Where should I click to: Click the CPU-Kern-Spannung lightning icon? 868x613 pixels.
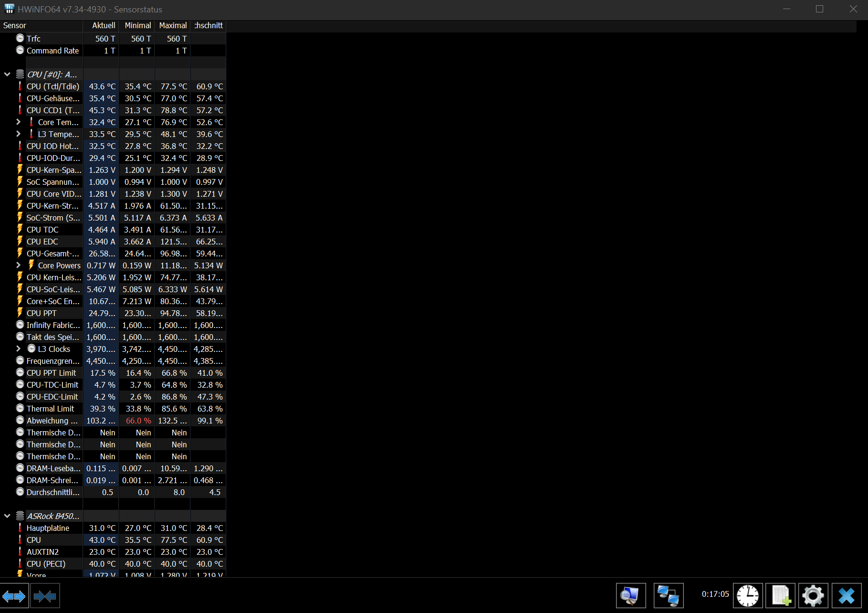[x=20, y=170]
